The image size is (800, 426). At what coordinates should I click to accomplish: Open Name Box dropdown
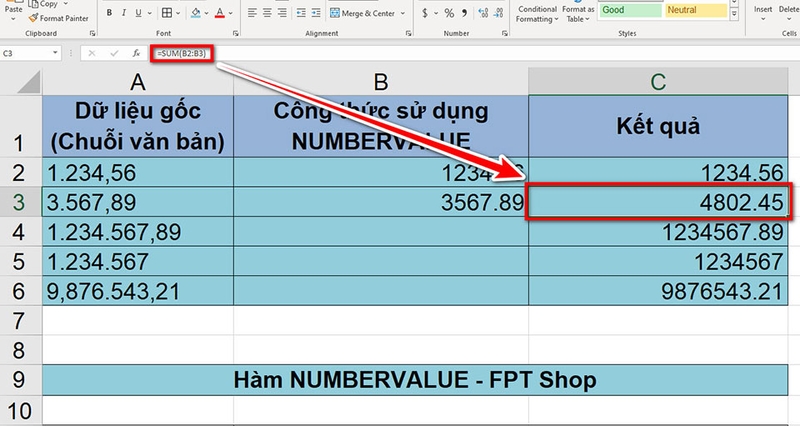tap(55, 53)
